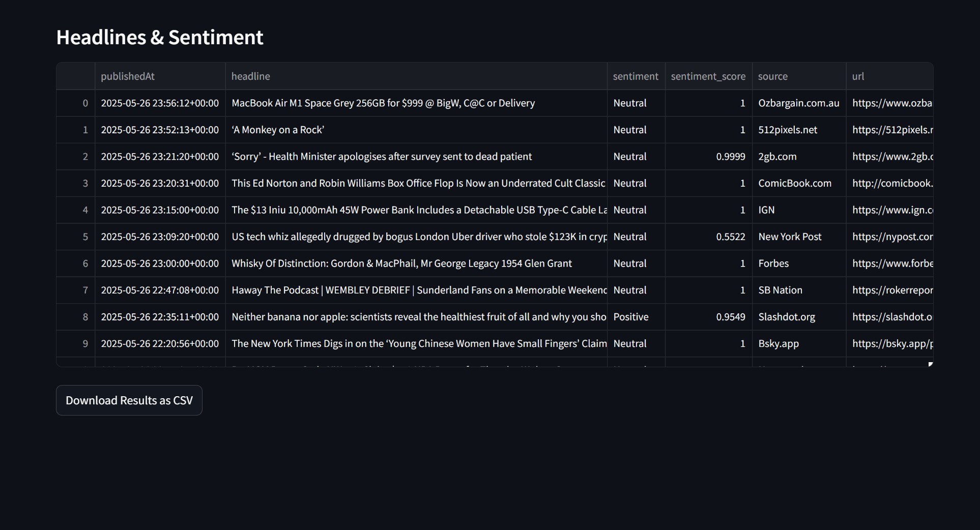The height and width of the screenshot is (530, 980).
Task: Click the row index 9 cell
Action: click(76, 343)
